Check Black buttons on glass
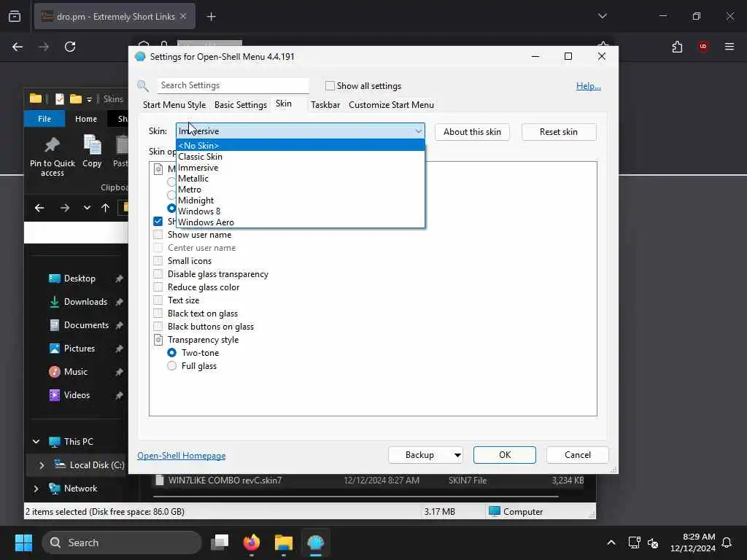The height and width of the screenshot is (560, 747). point(158,326)
